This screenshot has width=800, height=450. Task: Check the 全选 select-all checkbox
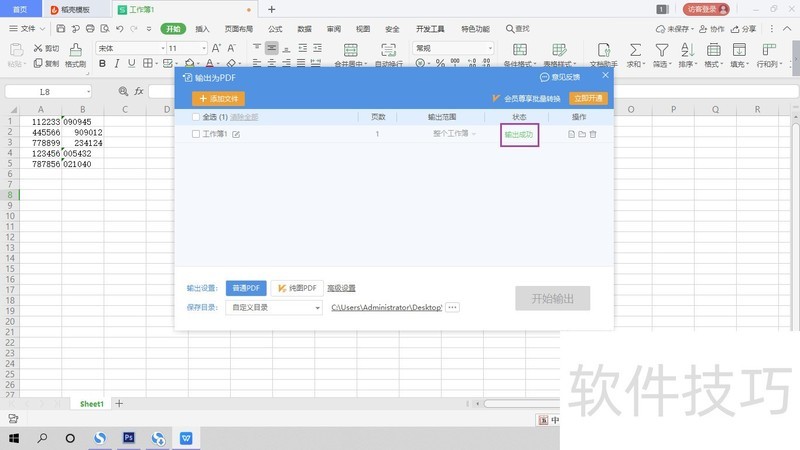click(196, 117)
